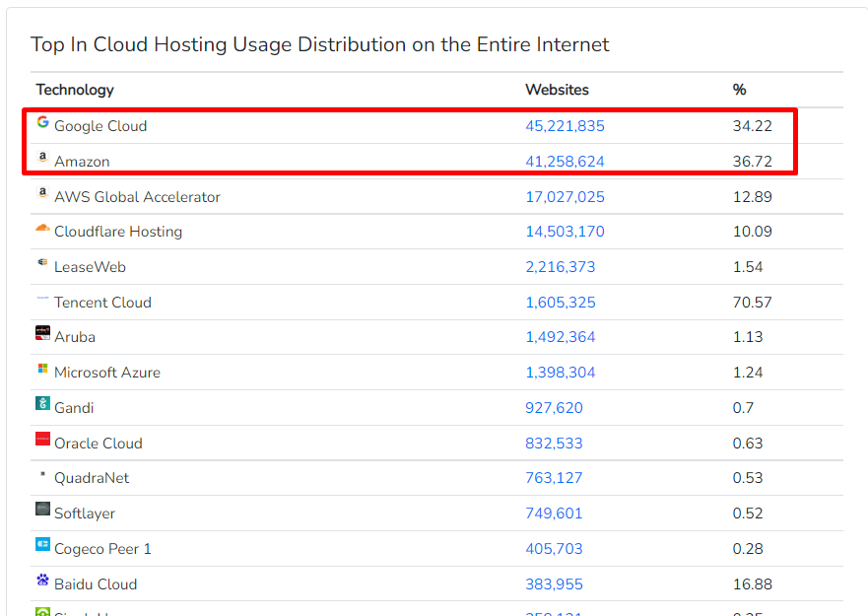The image size is (868, 616).
Task: Select the Amazon technology name
Action: pos(82,162)
